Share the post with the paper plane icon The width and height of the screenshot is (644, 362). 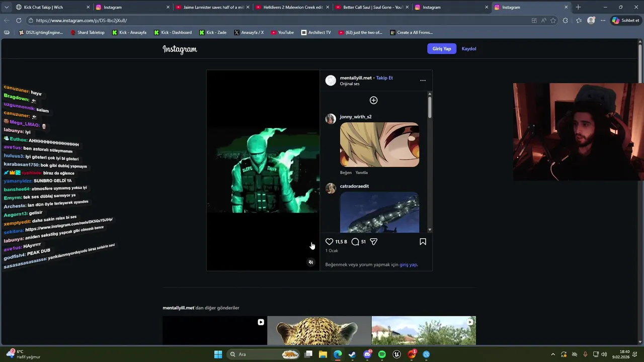(x=374, y=242)
